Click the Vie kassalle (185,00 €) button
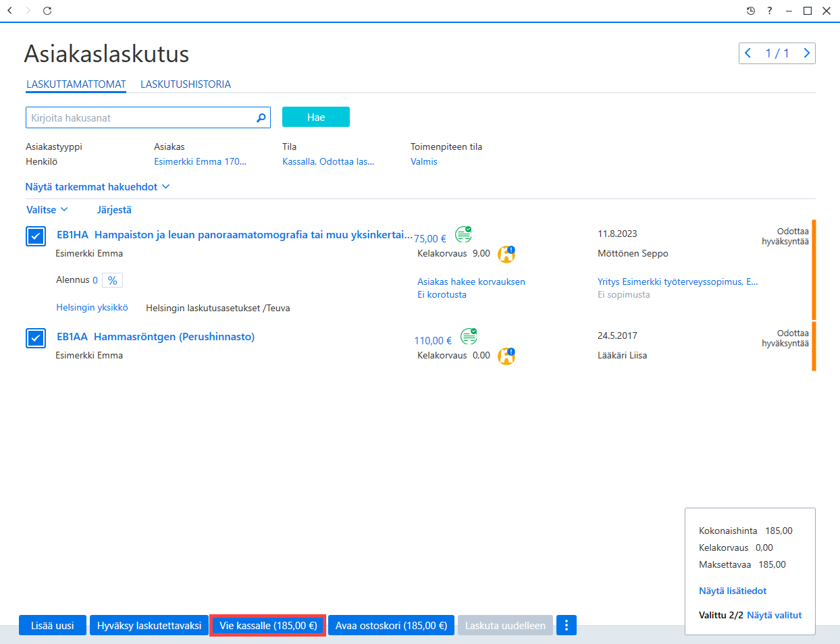This screenshot has width=840, height=644. click(x=268, y=626)
